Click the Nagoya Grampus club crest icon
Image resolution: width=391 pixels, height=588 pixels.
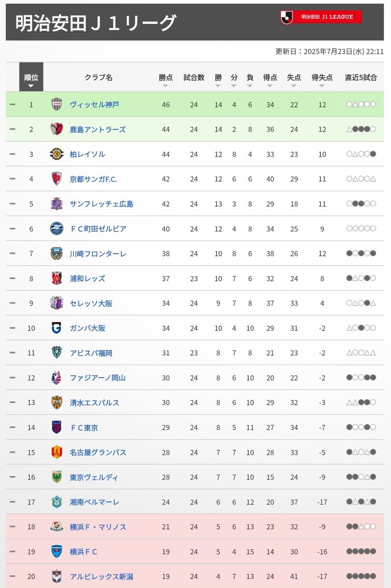56,452
